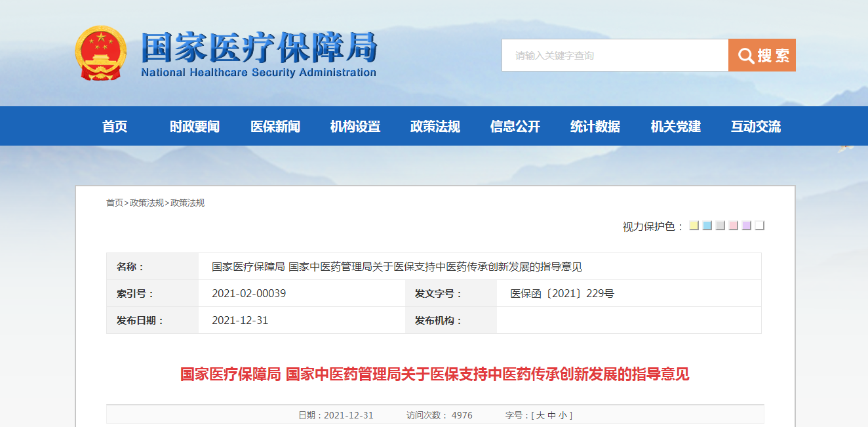Click the national emblem logo
Image resolution: width=868 pixels, height=427 pixels.
101,53
